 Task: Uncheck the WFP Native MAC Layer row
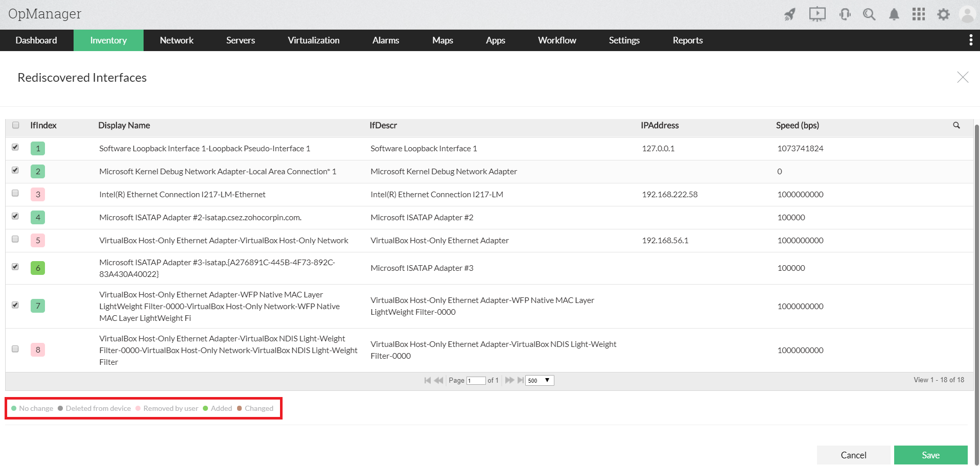pyautogui.click(x=15, y=305)
